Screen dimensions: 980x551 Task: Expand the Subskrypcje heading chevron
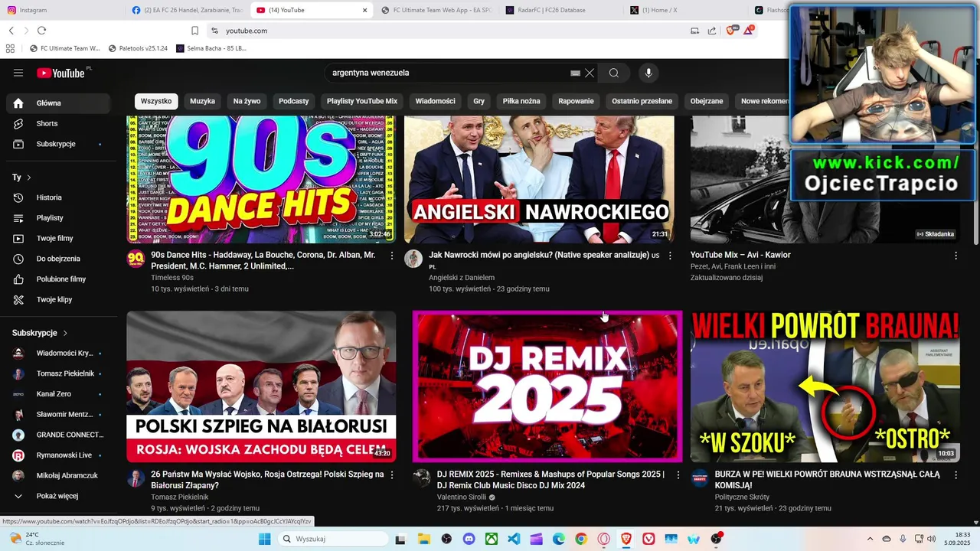click(65, 333)
